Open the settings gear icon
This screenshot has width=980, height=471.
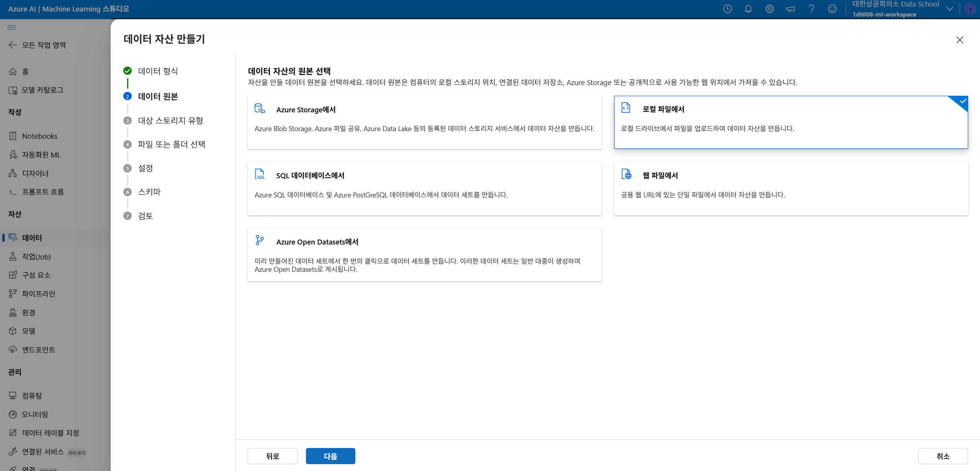769,9
